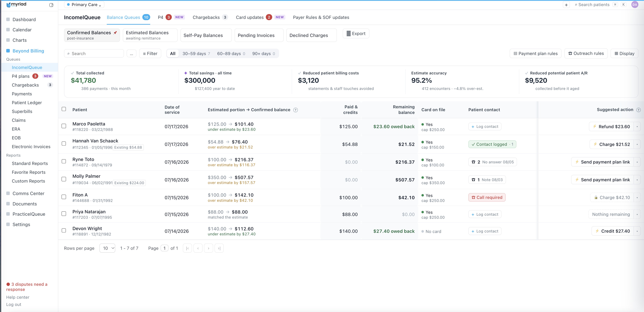Open the Filter button
644x312 pixels.
[150, 53]
